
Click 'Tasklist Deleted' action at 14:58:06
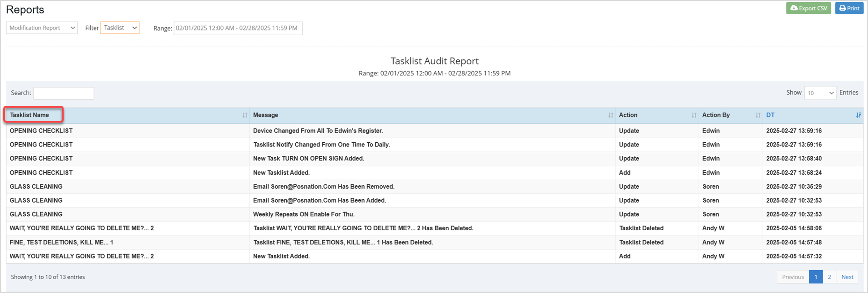pos(641,228)
